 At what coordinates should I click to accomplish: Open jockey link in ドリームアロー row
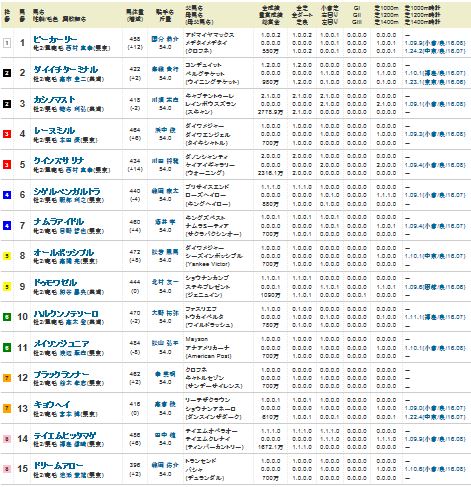[x=165, y=465]
